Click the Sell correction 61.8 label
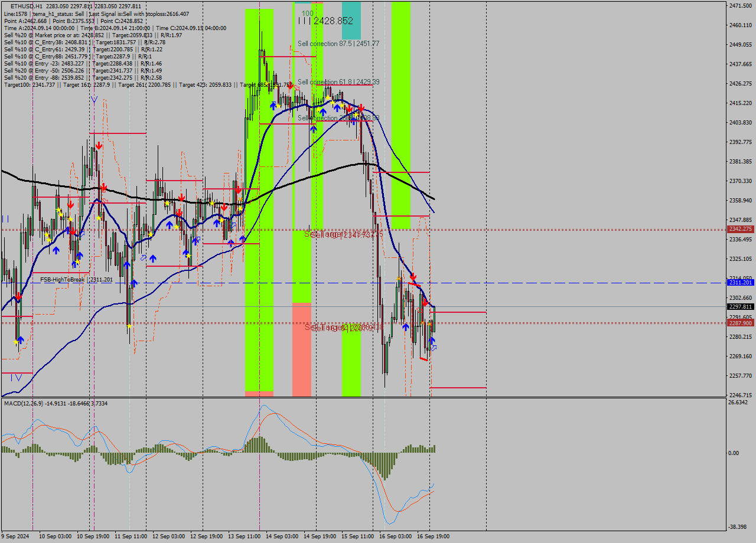The width and height of the screenshot is (756, 543). click(338, 82)
